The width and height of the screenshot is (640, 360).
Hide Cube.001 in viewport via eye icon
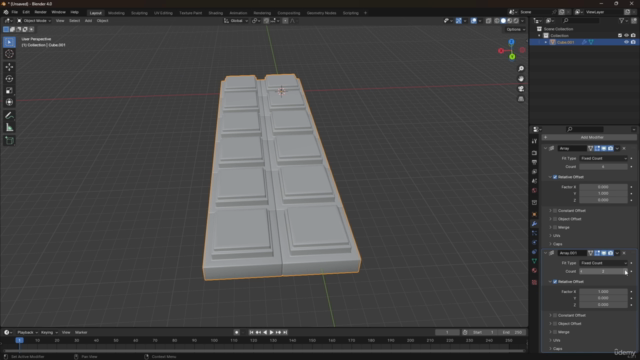[x=626, y=42]
